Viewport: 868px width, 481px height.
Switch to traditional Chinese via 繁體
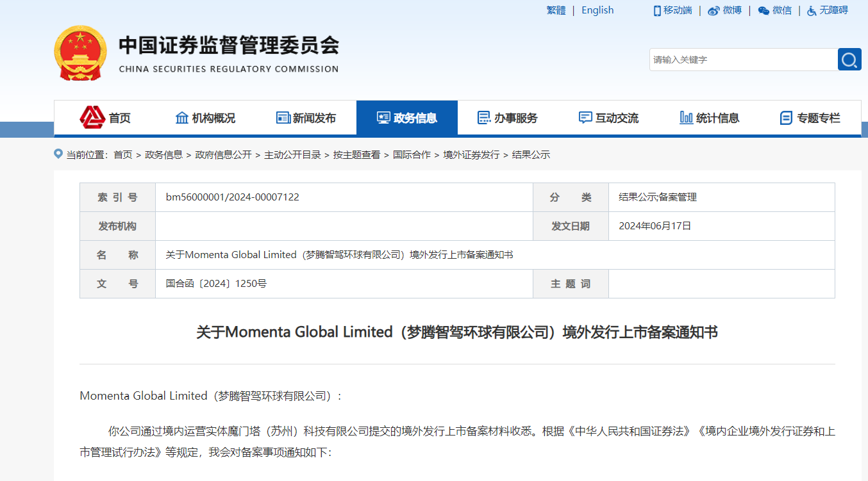(x=556, y=10)
